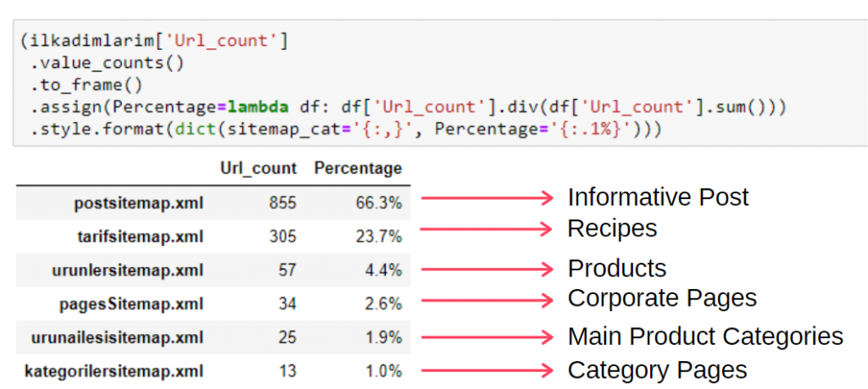
Task: Click the 66.3% percentage cell
Action: tap(379, 203)
